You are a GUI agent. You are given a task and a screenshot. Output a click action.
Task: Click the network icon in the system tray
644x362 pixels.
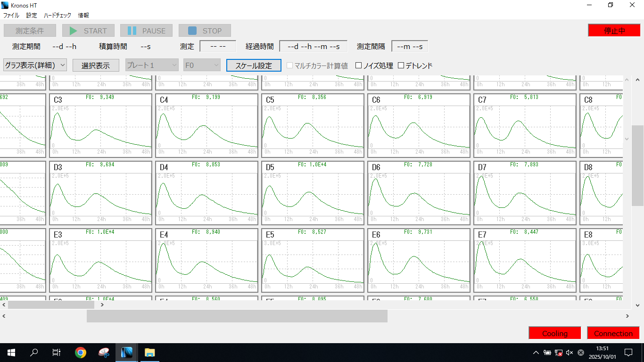click(x=559, y=353)
